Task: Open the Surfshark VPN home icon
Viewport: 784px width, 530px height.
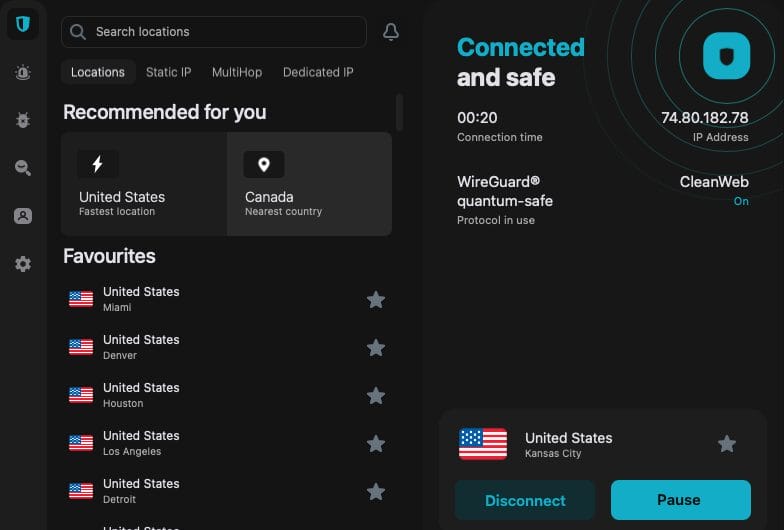Action: coord(23,24)
